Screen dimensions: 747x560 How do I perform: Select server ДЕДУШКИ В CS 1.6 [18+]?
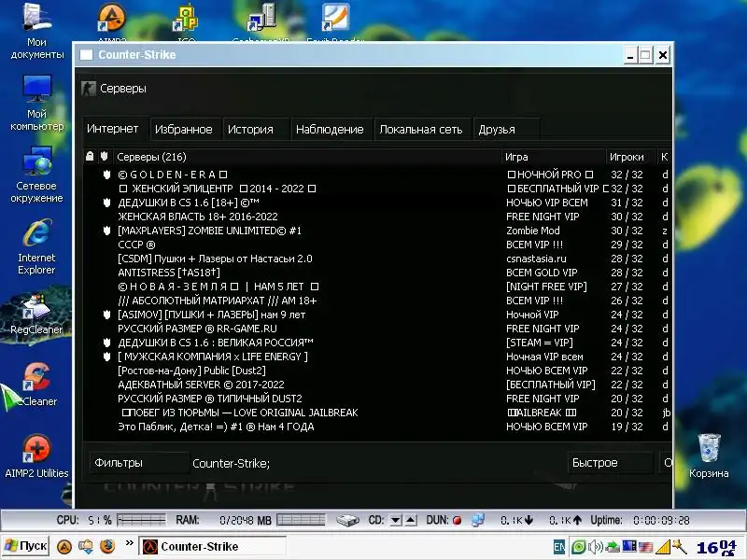coord(376,203)
